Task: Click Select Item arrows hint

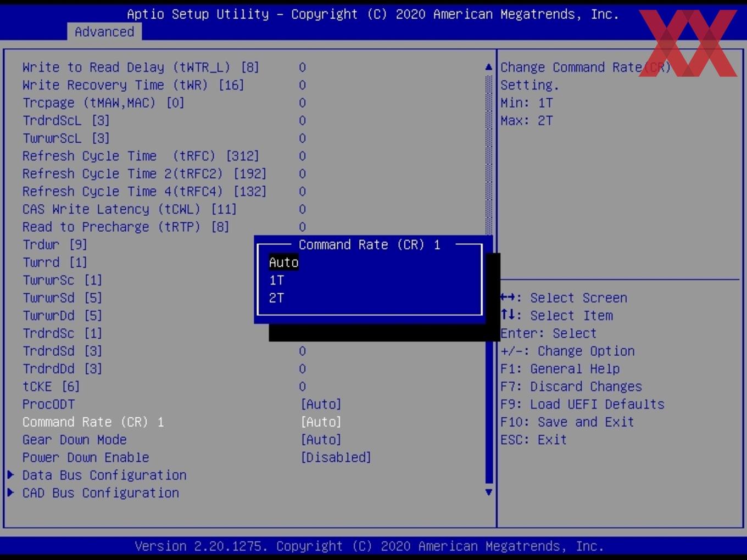Action: click(x=556, y=316)
